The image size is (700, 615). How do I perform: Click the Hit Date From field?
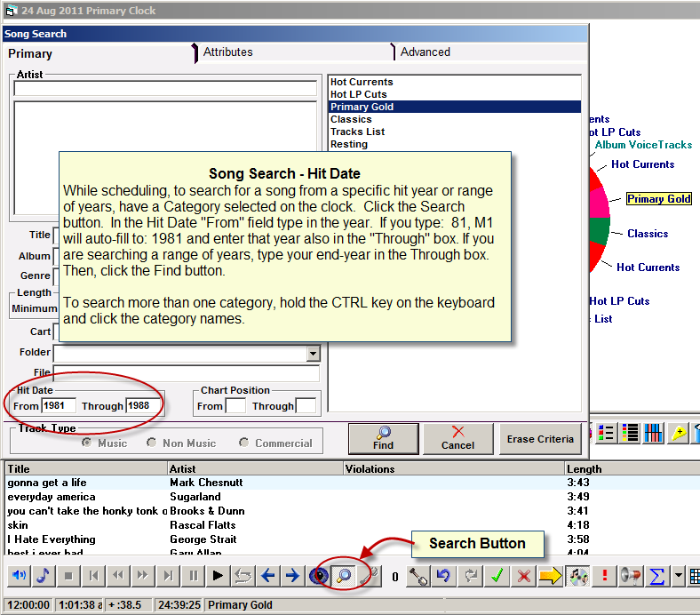(x=59, y=406)
